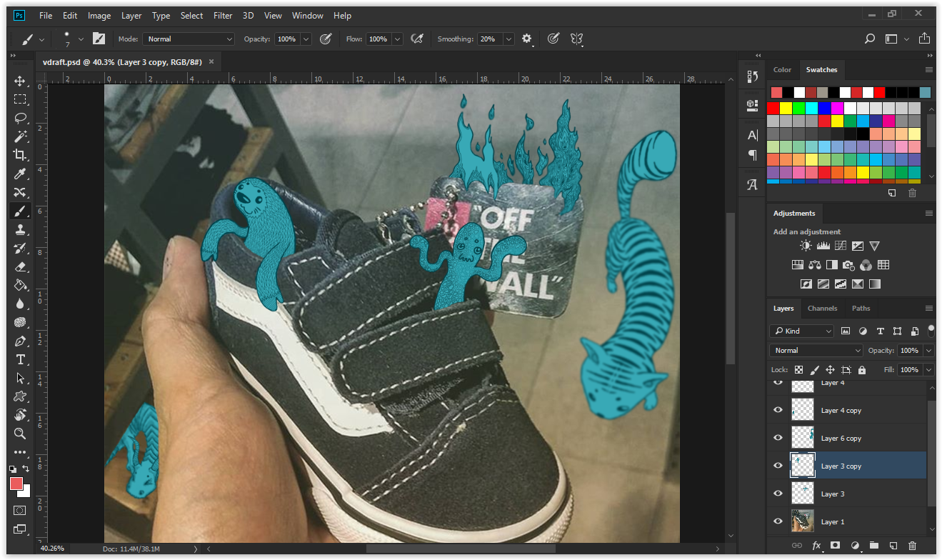Open the brush Mode dropdown

click(x=189, y=39)
